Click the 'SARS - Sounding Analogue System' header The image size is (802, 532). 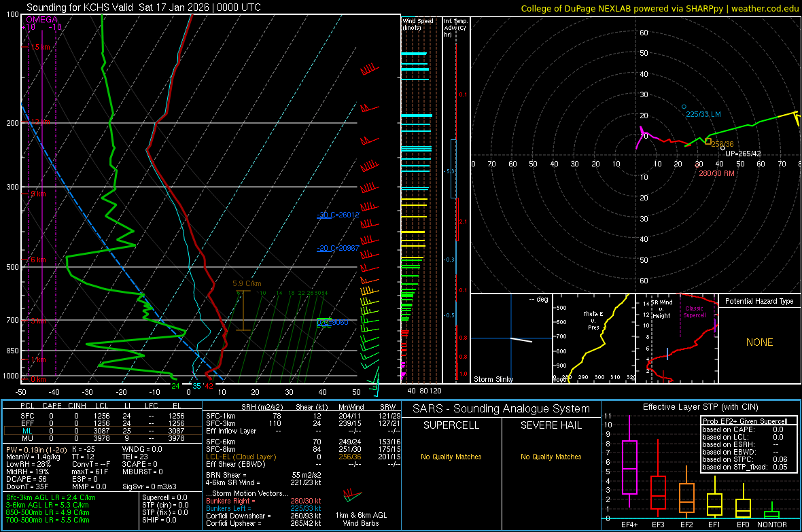pyautogui.click(x=501, y=409)
